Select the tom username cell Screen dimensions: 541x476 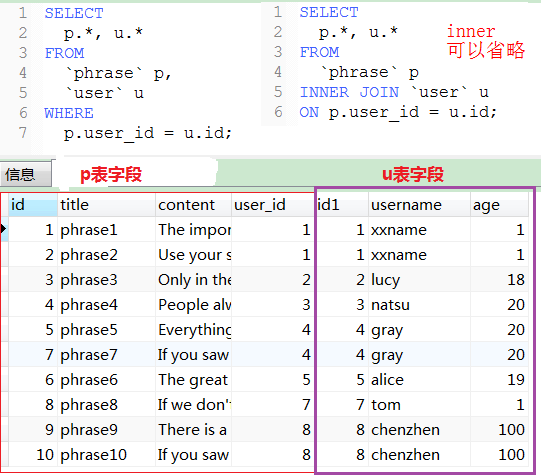pos(419,405)
